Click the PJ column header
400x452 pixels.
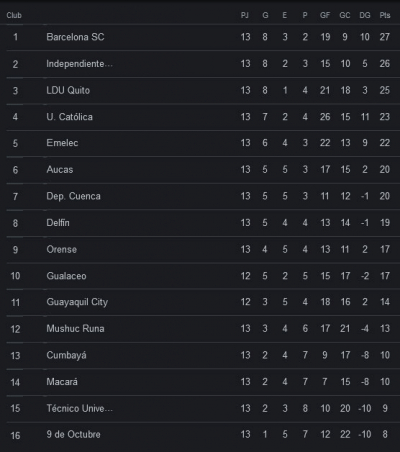[245, 15]
